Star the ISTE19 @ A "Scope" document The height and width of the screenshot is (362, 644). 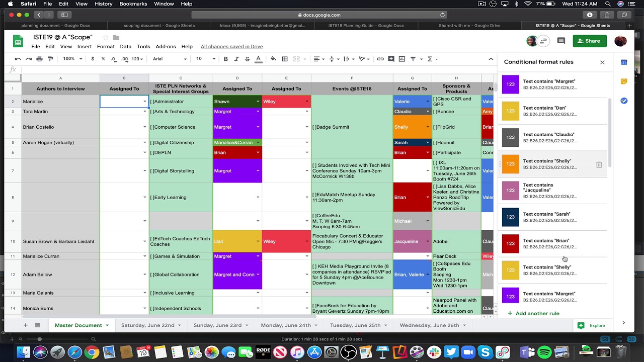pos(105,37)
